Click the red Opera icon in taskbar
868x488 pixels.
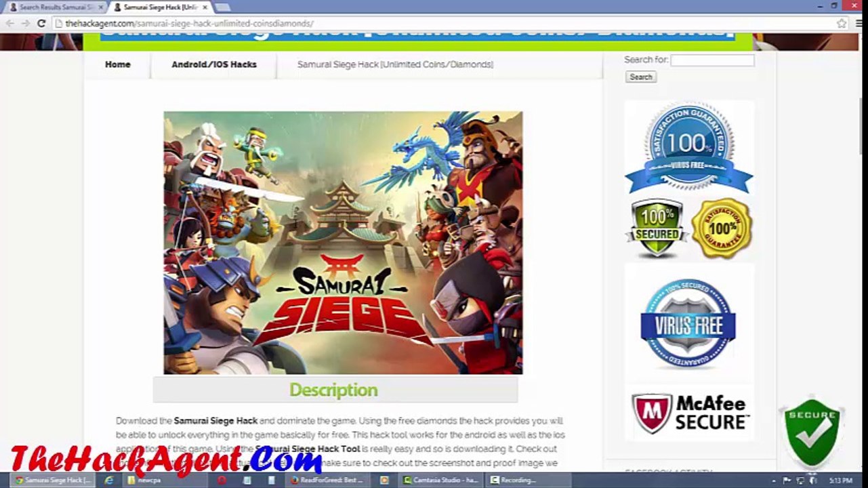(x=222, y=480)
